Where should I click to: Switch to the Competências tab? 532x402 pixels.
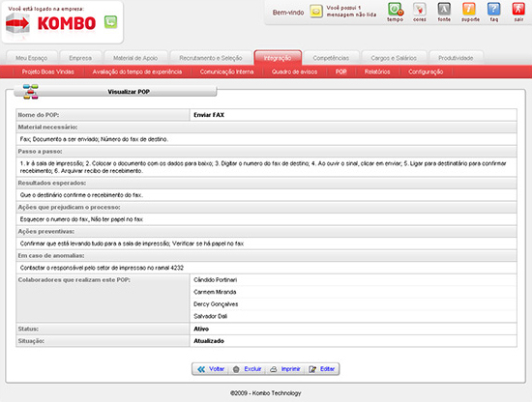[331, 58]
